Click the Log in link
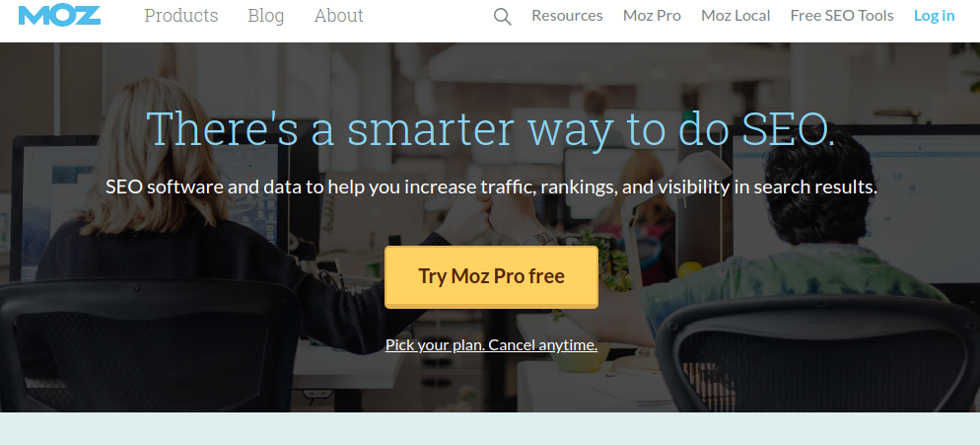This screenshot has width=980, height=445. pos(934,16)
